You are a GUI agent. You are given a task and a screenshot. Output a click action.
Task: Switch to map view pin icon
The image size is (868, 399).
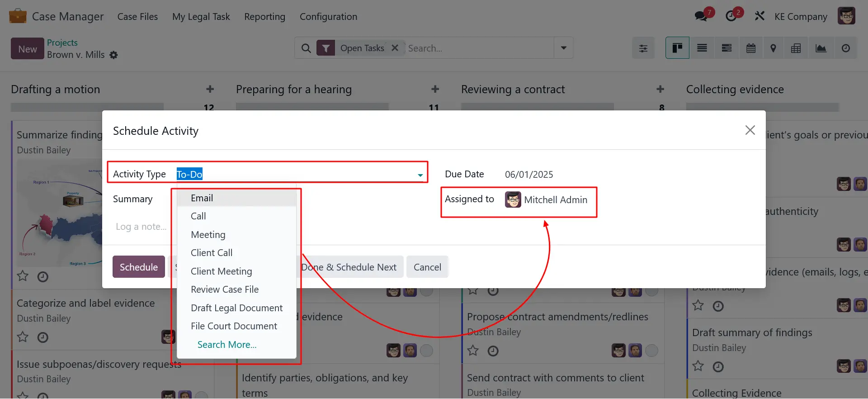[774, 48]
